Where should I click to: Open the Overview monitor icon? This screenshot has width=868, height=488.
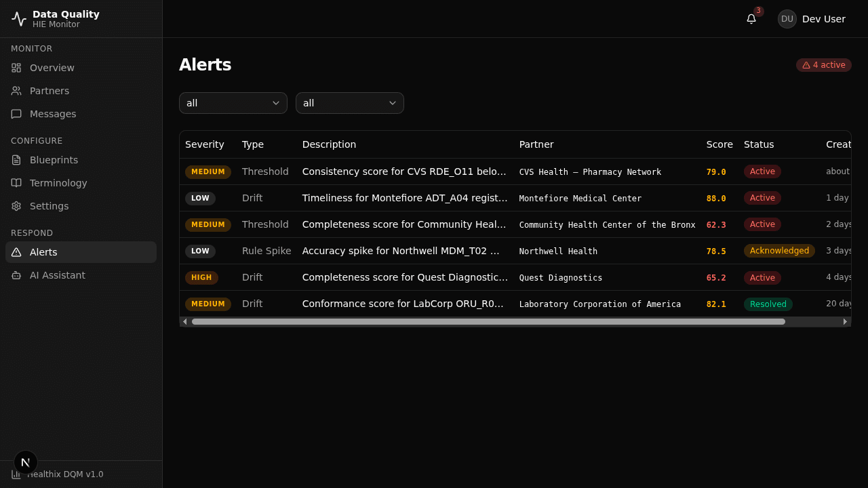[16, 68]
